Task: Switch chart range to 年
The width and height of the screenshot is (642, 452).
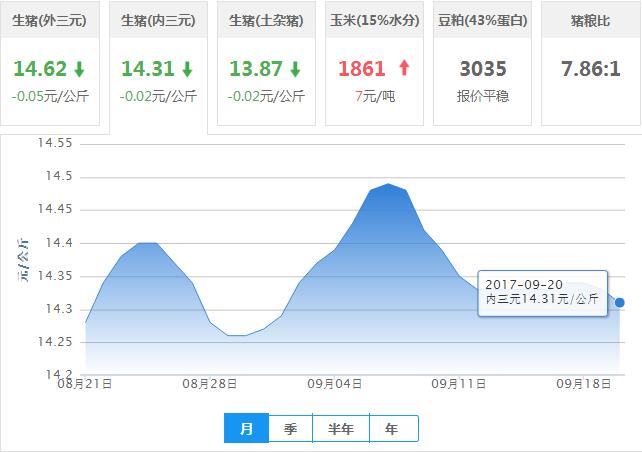Action: [x=393, y=428]
